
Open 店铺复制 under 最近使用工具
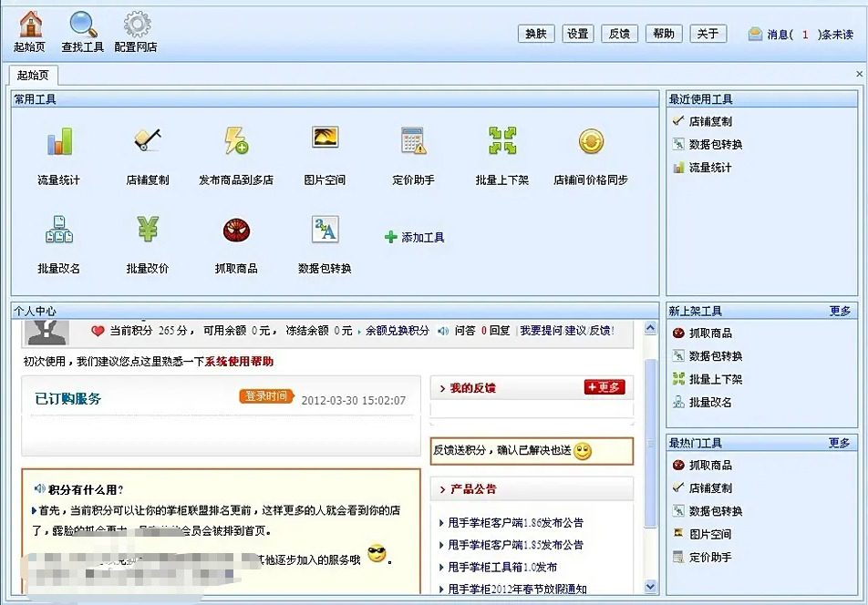(x=704, y=121)
